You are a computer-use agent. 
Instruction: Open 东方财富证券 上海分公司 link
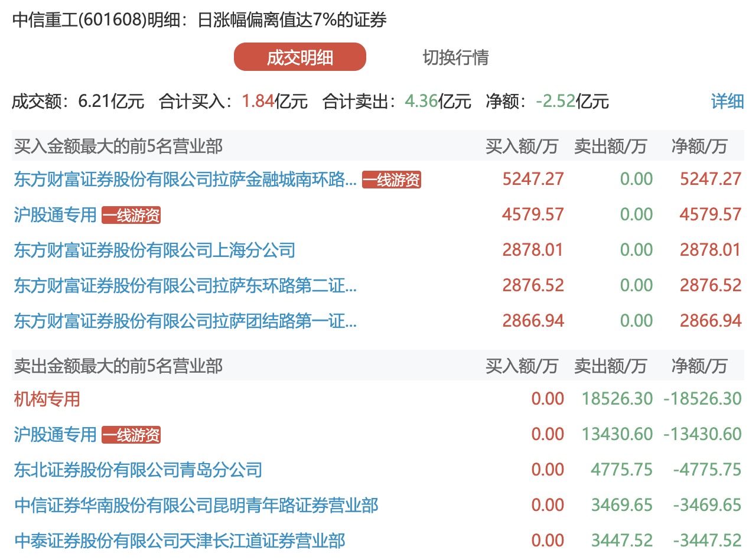click(x=154, y=250)
